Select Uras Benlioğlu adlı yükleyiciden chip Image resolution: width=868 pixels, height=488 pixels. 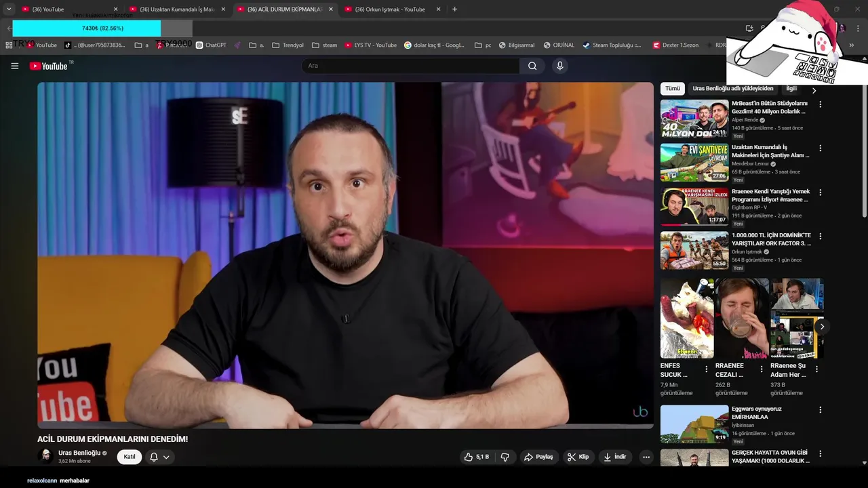click(733, 89)
